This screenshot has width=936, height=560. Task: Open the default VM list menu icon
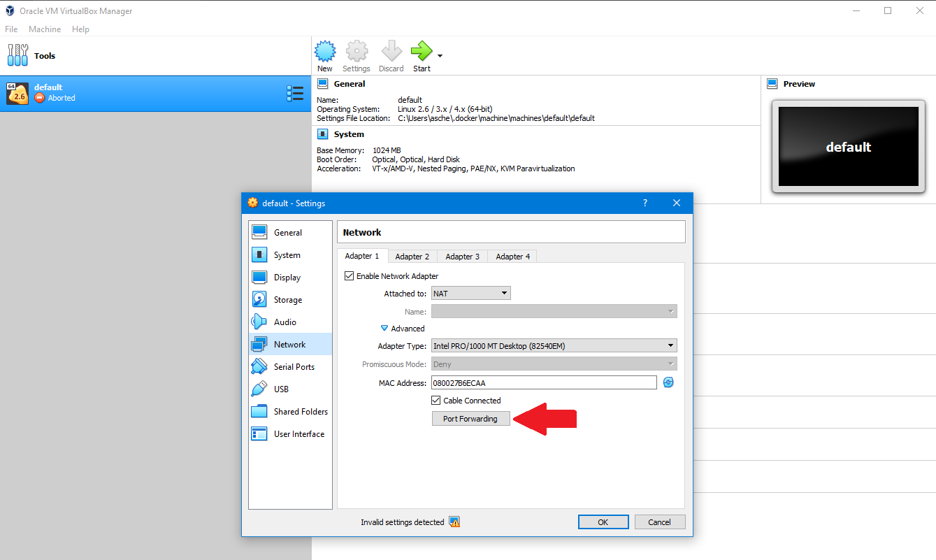pos(295,94)
